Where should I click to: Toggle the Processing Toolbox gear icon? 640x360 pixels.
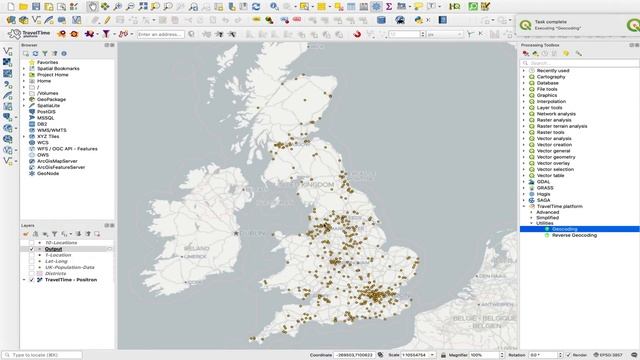tap(376, 7)
